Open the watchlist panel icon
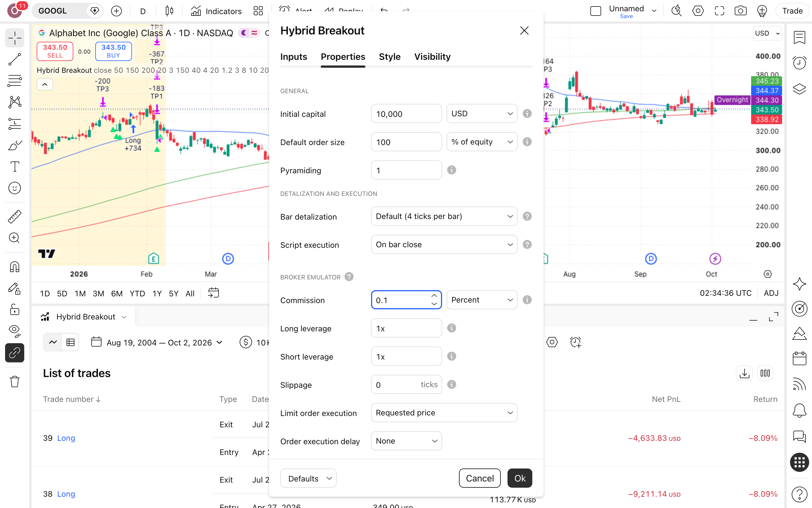 (x=799, y=38)
